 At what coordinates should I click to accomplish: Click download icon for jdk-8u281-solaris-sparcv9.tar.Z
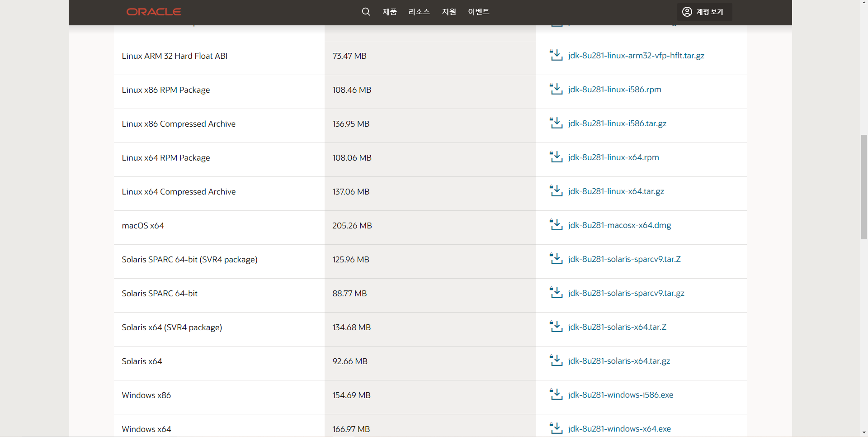point(556,259)
